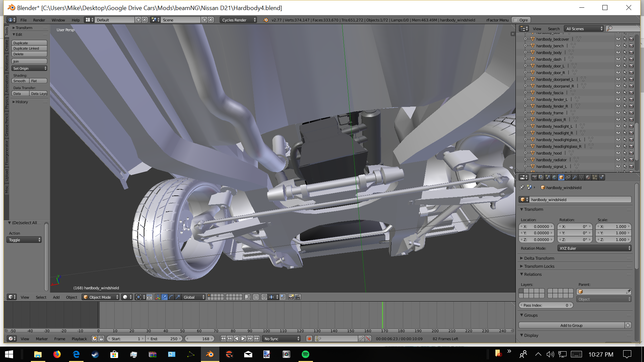Expand the Delta Transform panel
This screenshot has width=644, height=362.
coord(539,258)
